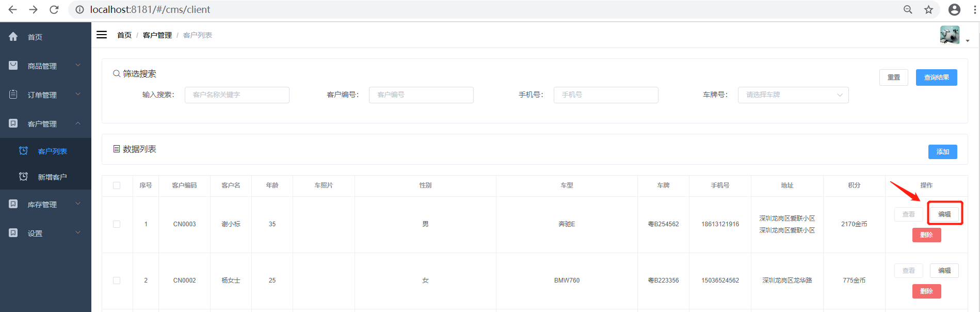Expand the 库存管理 menu chevron
The height and width of the screenshot is (312, 980).
[78, 204]
